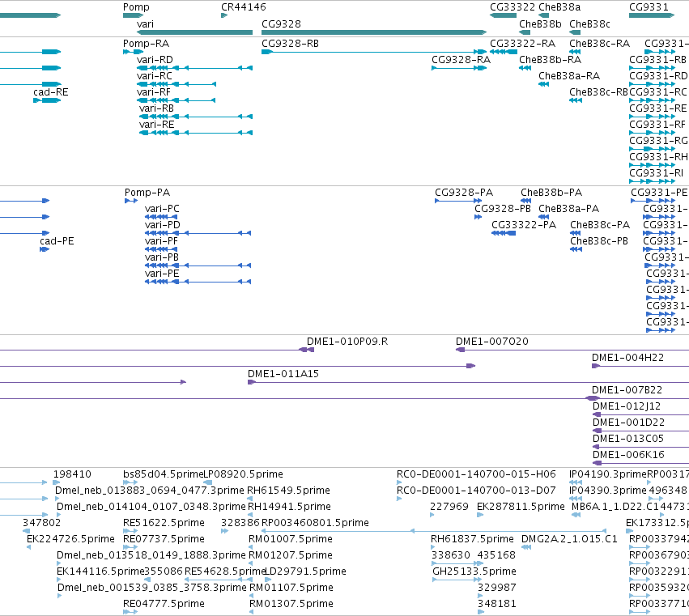Screen dimensions: 689x616
Task: Click the CG9328-PA protein label
Action: pyautogui.click(x=464, y=193)
